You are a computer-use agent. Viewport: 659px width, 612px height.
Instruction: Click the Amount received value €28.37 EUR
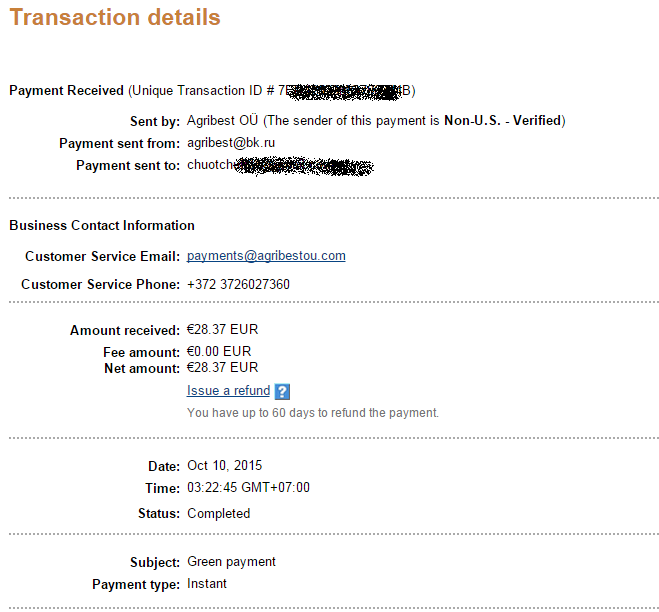coord(222,330)
